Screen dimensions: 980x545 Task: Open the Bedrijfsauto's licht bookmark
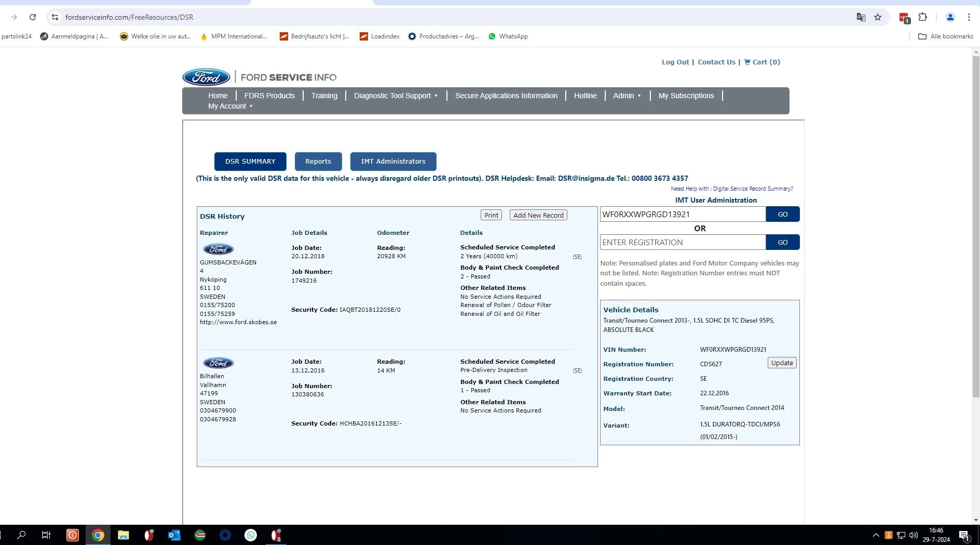(x=314, y=36)
